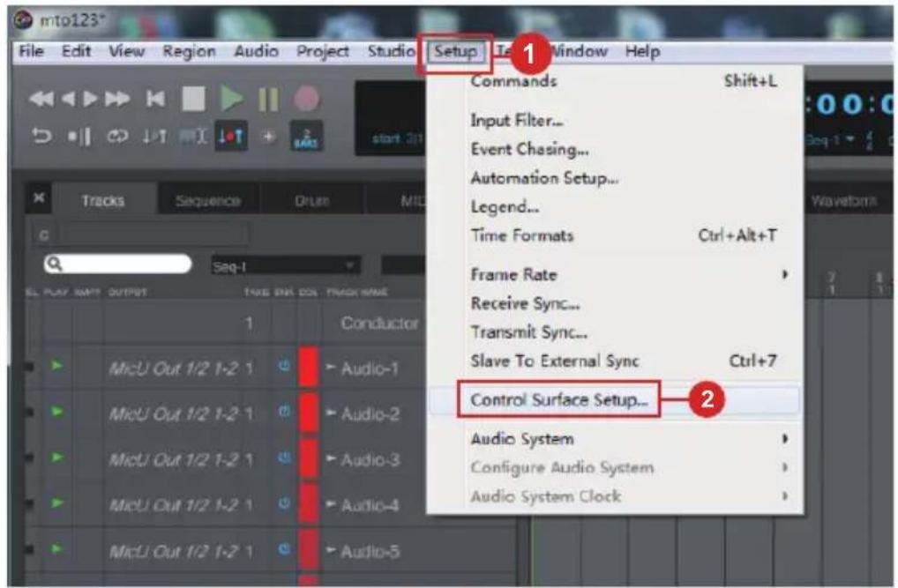Toggle play-enable for the Audio-2 track

[x=56, y=411]
